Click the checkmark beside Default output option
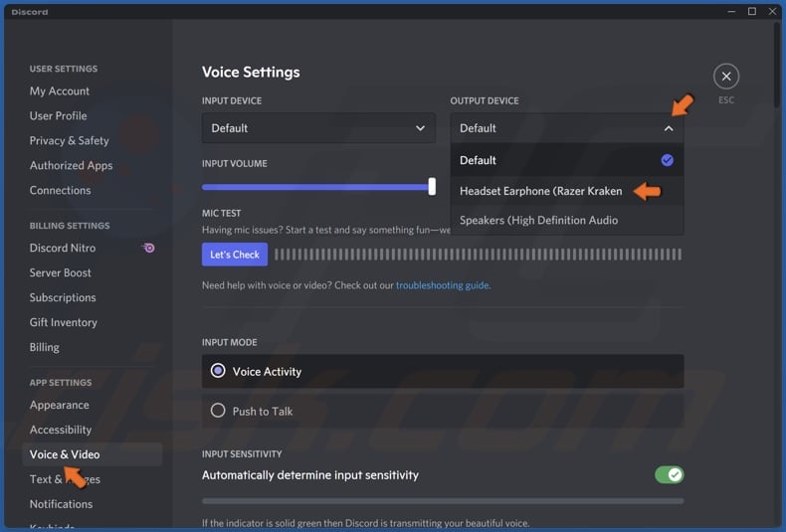This screenshot has height=532, width=786. [667, 160]
